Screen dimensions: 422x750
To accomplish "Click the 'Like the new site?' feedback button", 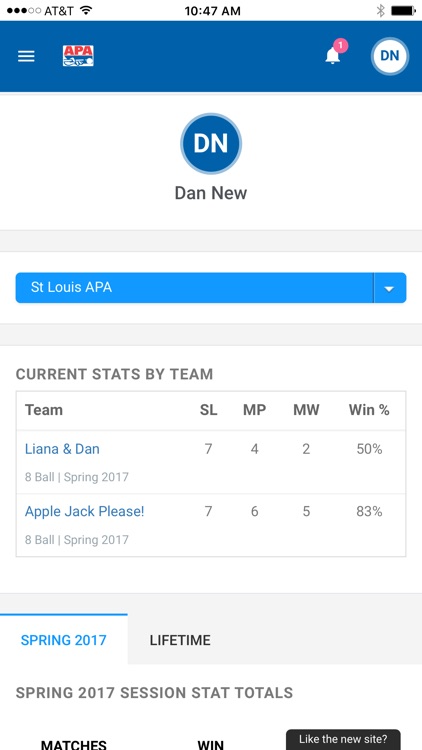I will point(343,739).
